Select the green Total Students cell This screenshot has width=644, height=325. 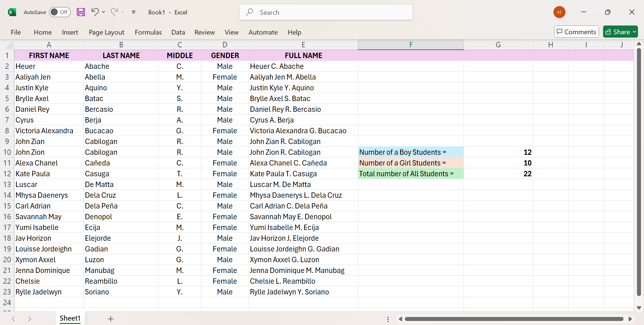pyautogui.click(x=411, y=174)
